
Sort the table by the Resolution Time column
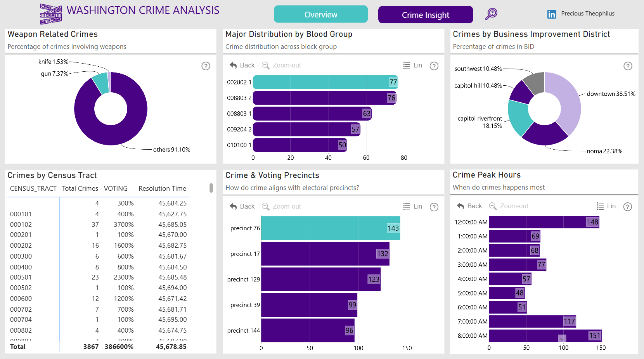[163, 188]
